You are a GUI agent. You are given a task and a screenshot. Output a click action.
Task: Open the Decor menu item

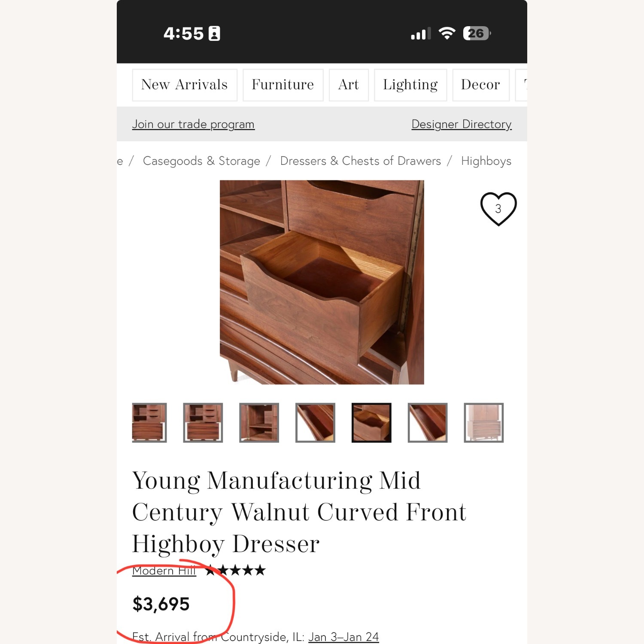[x=480, y=85]
